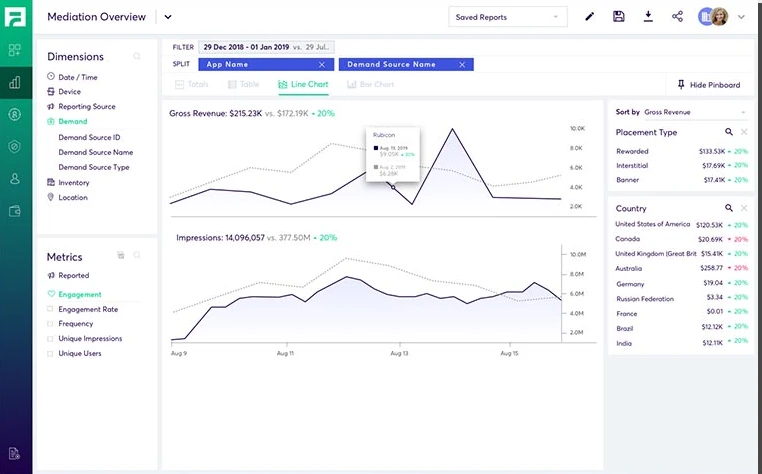Viewport: 762px width, 474px height.
Task: Toggle the Unique Impressions checkbox
Action: [50, 338]
